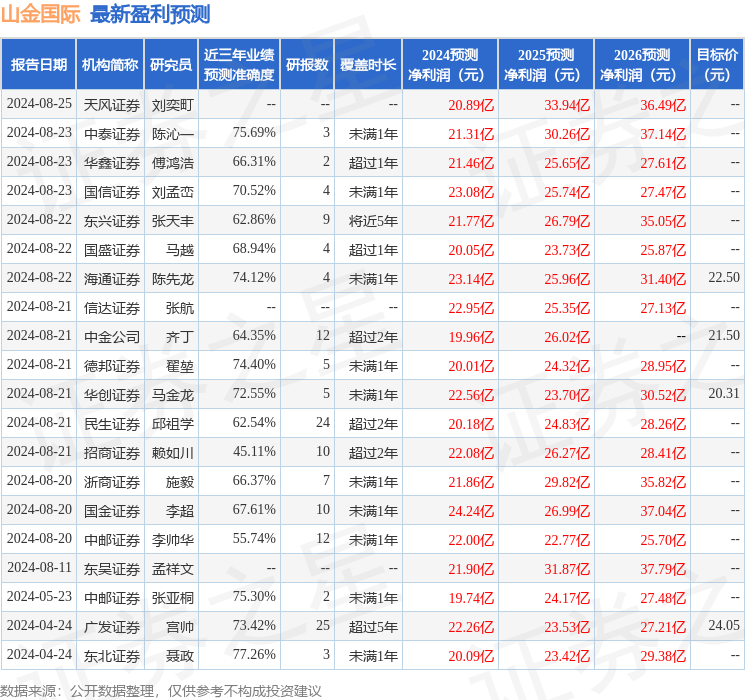Click analyst name 赖如川
The height and width of the screenshot is (700, 745).
coord(172,453)
